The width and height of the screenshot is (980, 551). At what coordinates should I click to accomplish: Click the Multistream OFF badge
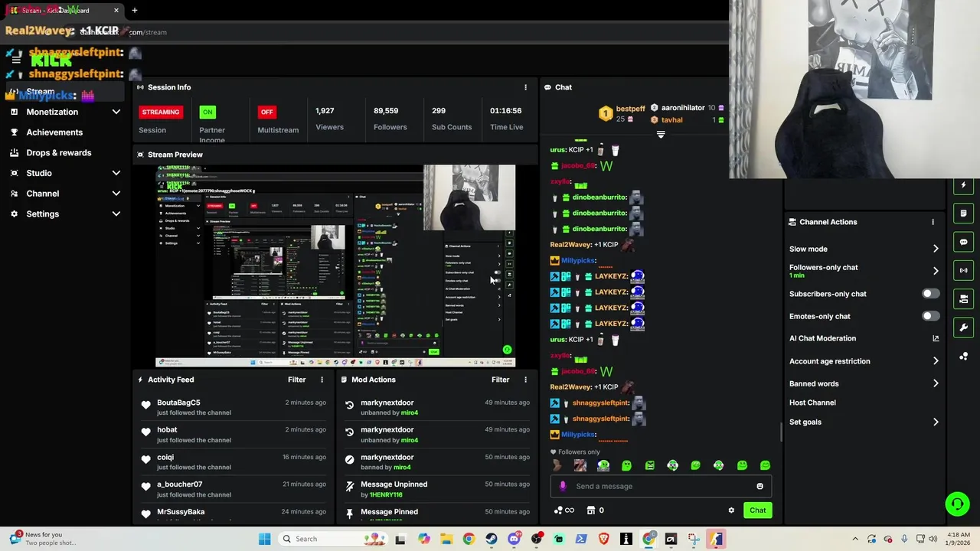pos(266,112)
